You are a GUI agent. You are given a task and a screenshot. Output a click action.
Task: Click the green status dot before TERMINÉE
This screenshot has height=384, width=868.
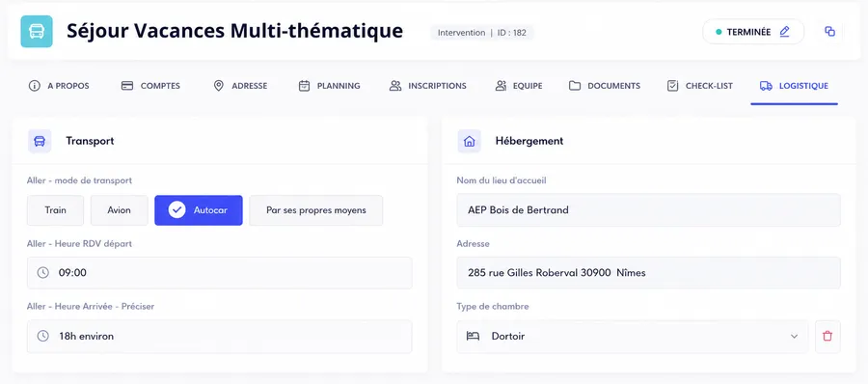click(x=719, y=32)
